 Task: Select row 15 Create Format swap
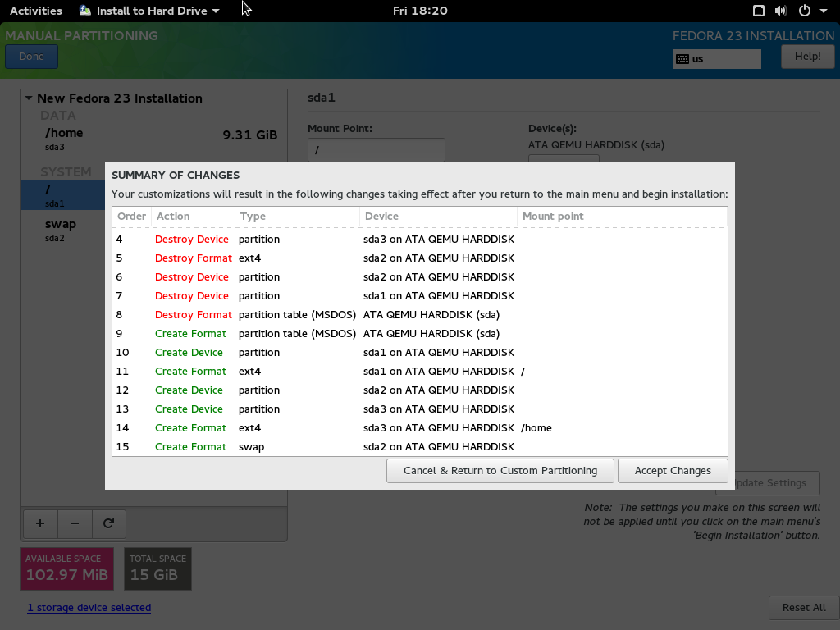tap(419, 446)
